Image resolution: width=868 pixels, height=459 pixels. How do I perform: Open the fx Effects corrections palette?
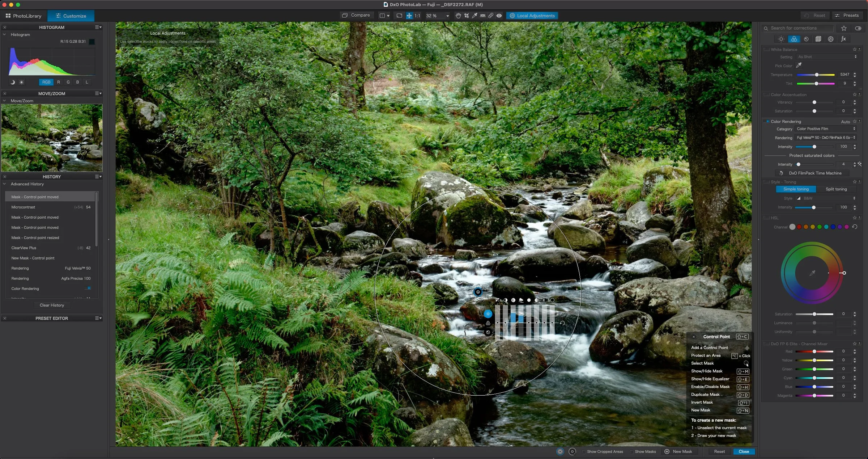coord(843,39)
